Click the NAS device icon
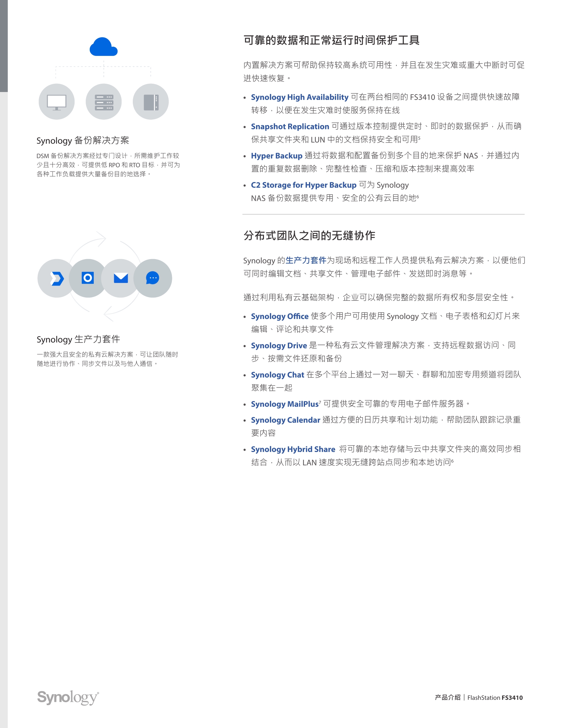 coord(151,102)
